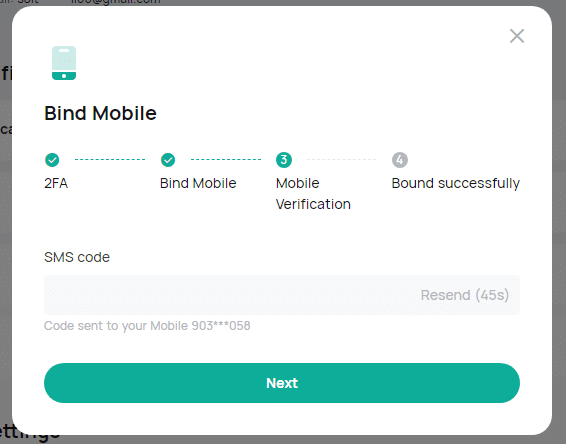The image size is (566, 444).
Task: Click the Bind Mobile completed checkmark icon
Action: [x=168, y=160]
